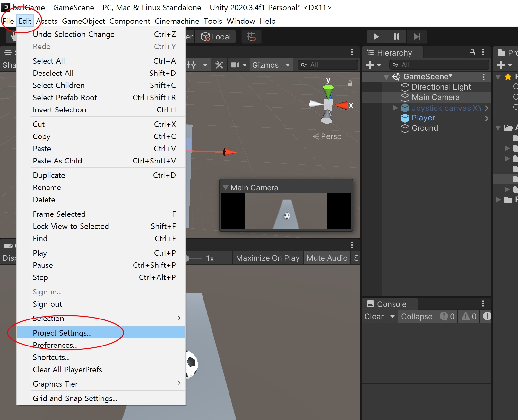518x420 pixels.
Task: Expand Joystick canvas XY item arrow
Action: click(x=395, y=108)
